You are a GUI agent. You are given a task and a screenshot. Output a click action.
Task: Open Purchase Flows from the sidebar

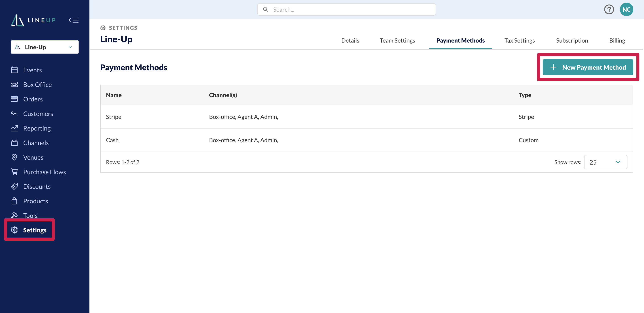(44, 172)
